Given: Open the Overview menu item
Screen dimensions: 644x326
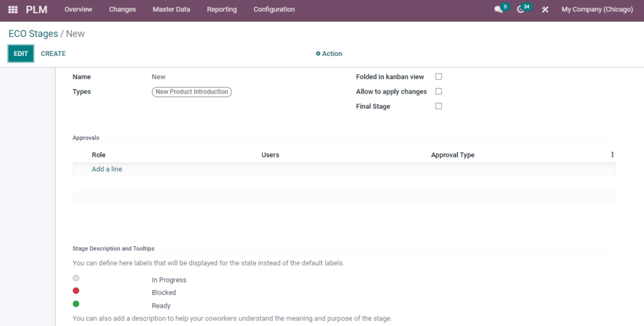Looking at the screenshot, I should pos(78,9).
